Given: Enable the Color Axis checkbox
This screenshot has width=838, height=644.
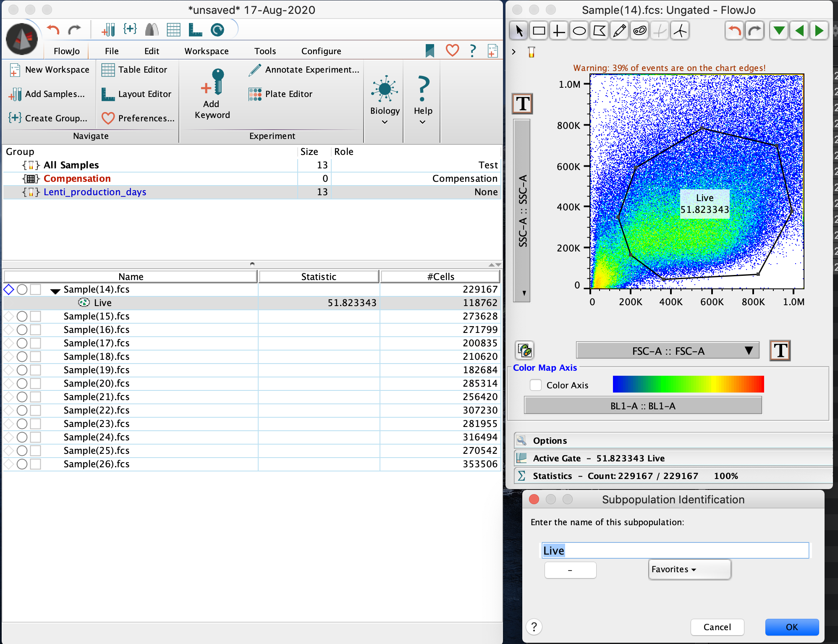Looking at the screenshot, I should [x=536, y=385].
